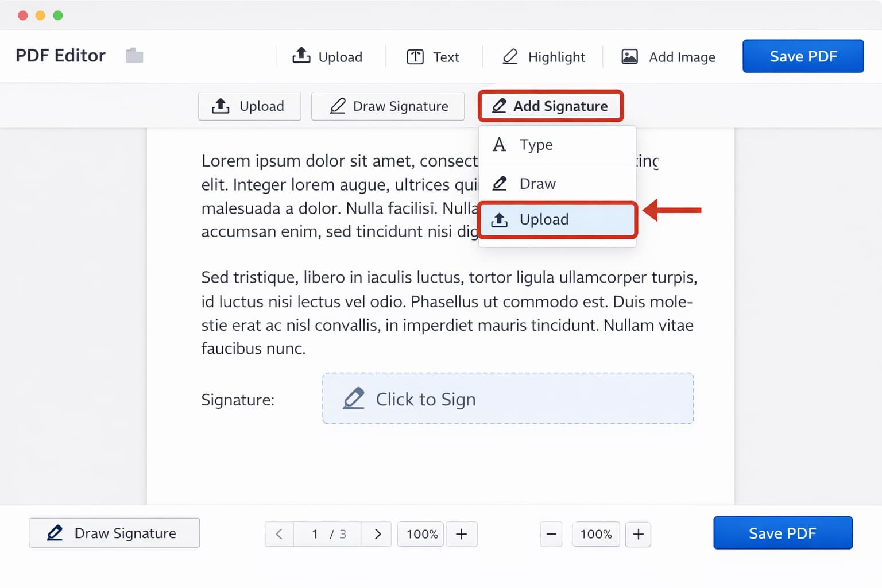This screenshot has width=882, height=588.
Task: Click the plus icon next to page navigation
Action: [x=462, y=534]
